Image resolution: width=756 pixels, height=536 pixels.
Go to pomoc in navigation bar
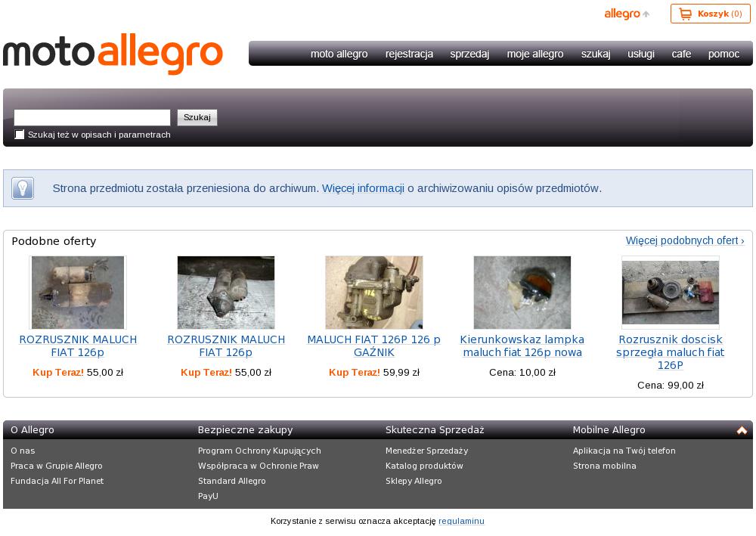tap(723, 54)
